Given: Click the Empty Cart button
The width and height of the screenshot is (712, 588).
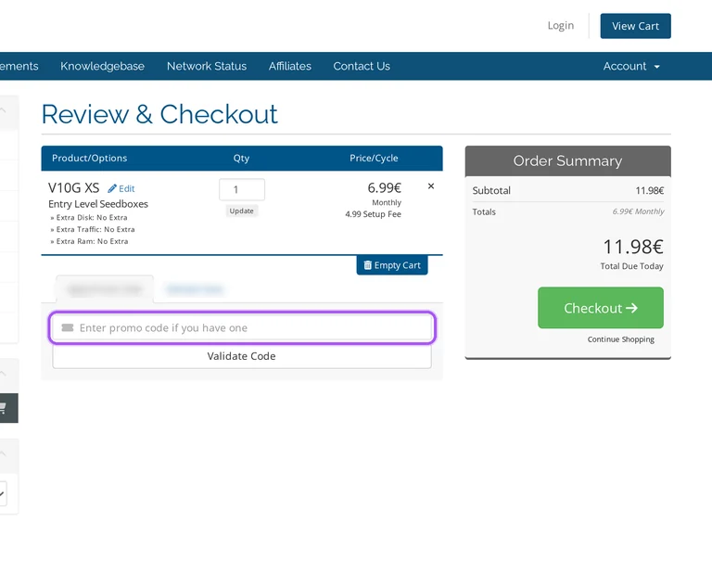Looking at the screenshot, I should click(392, 265).
